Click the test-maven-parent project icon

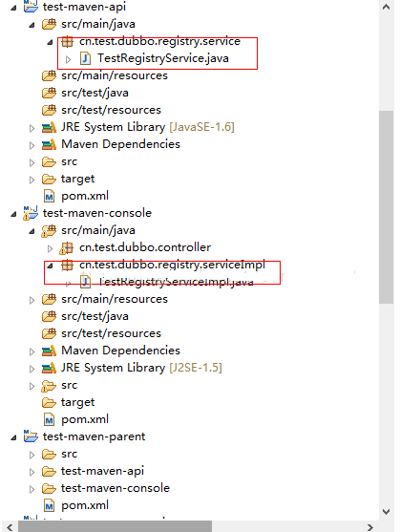click(31, 436)
